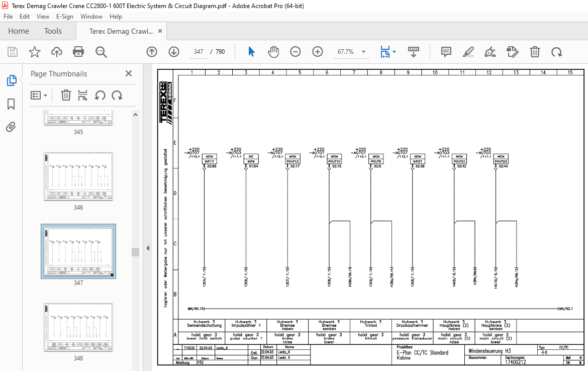Click the Fit page width icon

[385, 52]
